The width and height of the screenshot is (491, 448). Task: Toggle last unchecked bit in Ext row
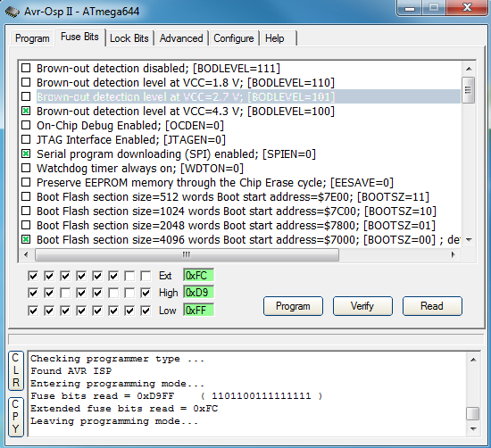click(146, 276)
